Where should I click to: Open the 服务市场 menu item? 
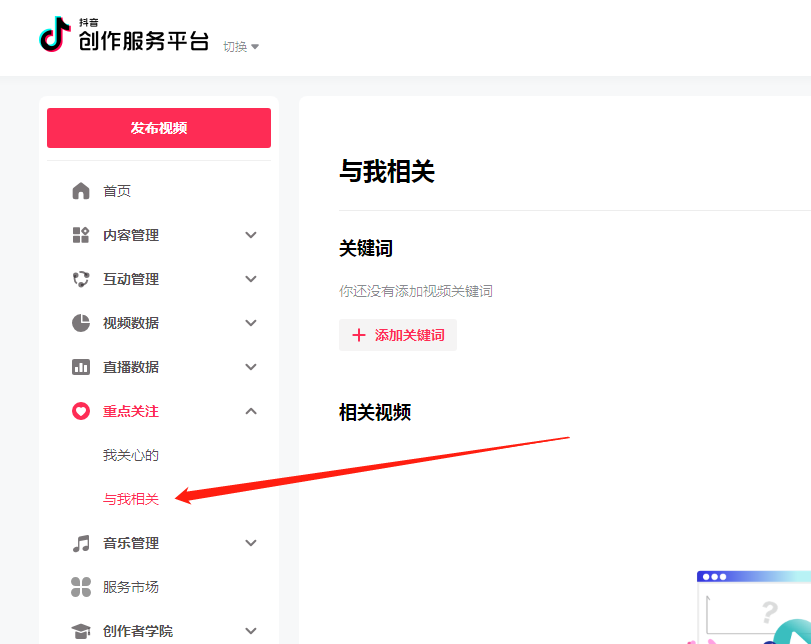(x=131, y=587)
